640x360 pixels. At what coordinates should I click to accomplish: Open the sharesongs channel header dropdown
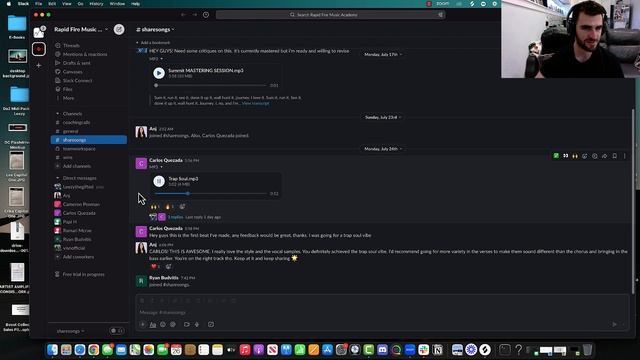tap(155, 29)
